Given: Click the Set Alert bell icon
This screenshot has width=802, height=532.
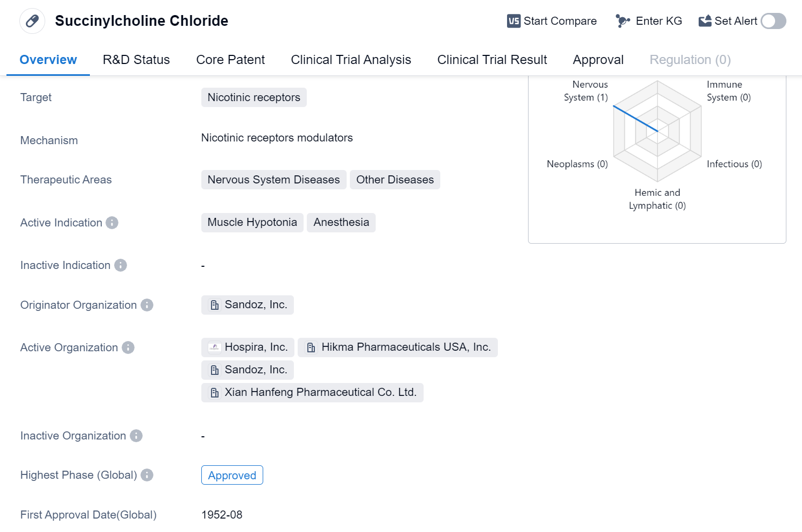Looking at the screenshot, I should point(705,21).
